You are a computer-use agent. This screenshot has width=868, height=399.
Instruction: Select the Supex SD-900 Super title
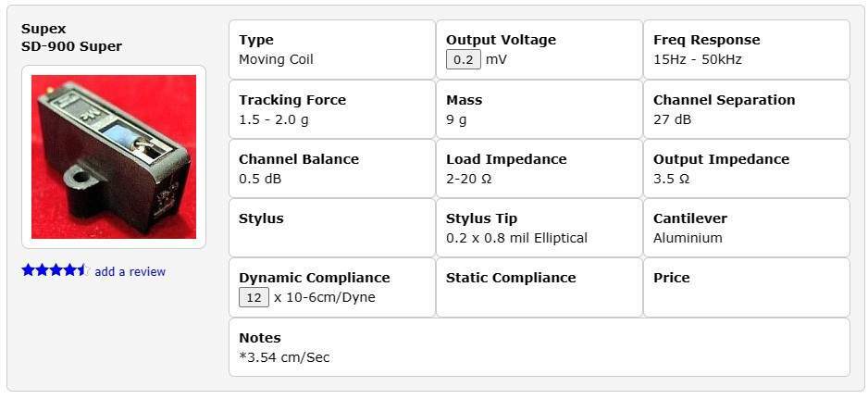71,38
